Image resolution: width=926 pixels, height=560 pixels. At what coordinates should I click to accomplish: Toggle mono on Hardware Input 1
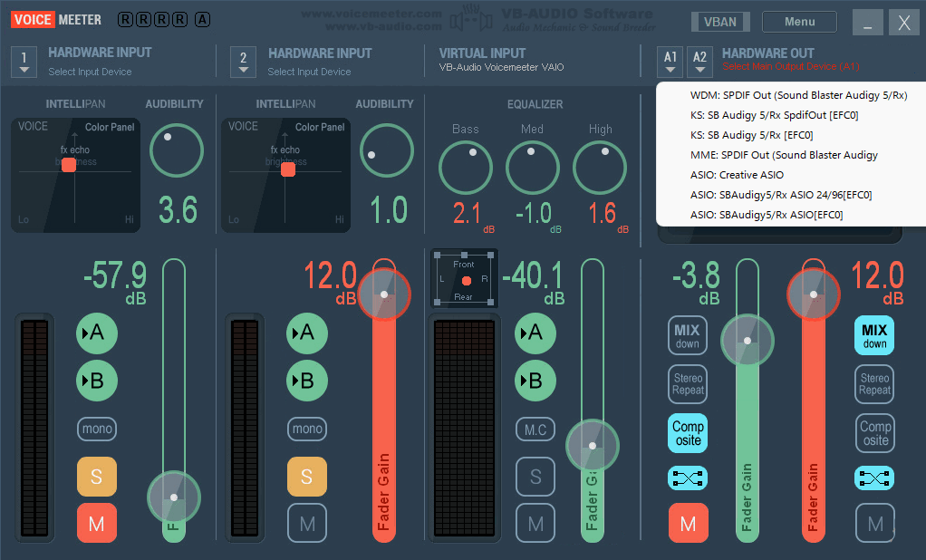[97, 429]
